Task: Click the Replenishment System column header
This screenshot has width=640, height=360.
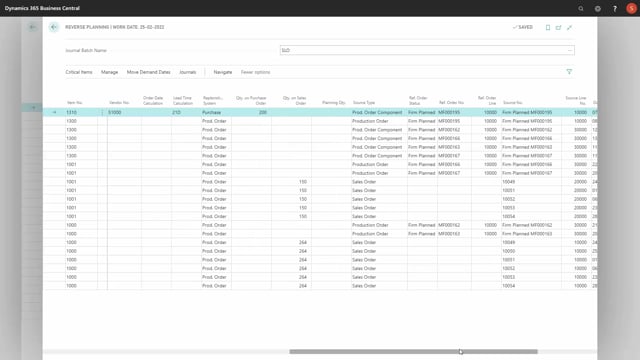Action: 213,101
